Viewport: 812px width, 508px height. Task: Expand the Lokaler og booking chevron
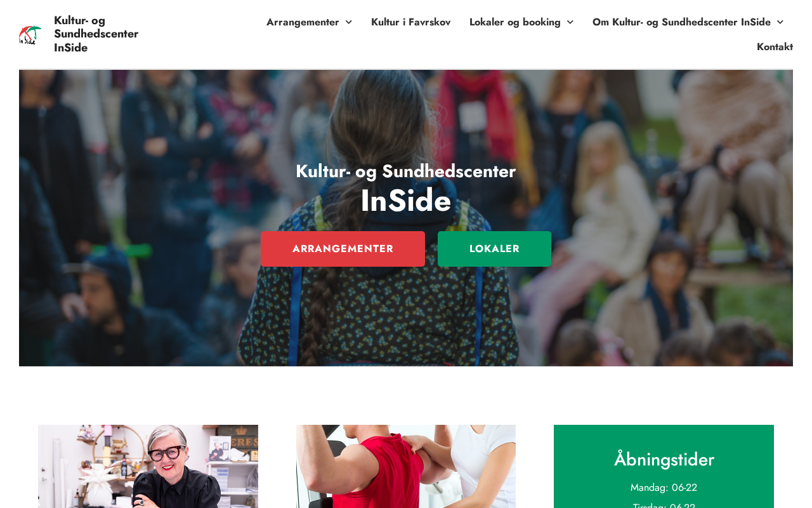click(570, 22)
